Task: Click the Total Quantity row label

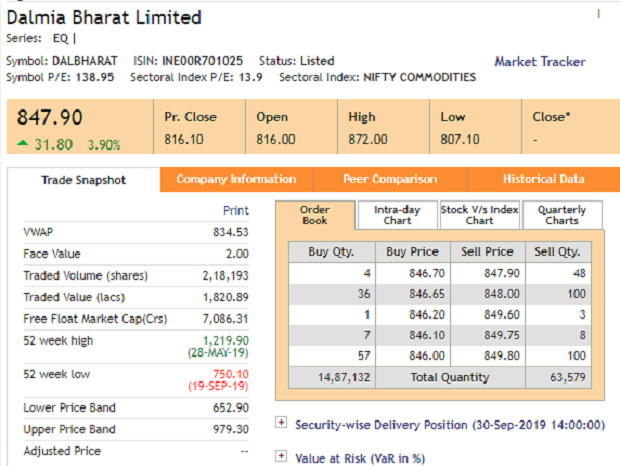Action: point(452,377)
